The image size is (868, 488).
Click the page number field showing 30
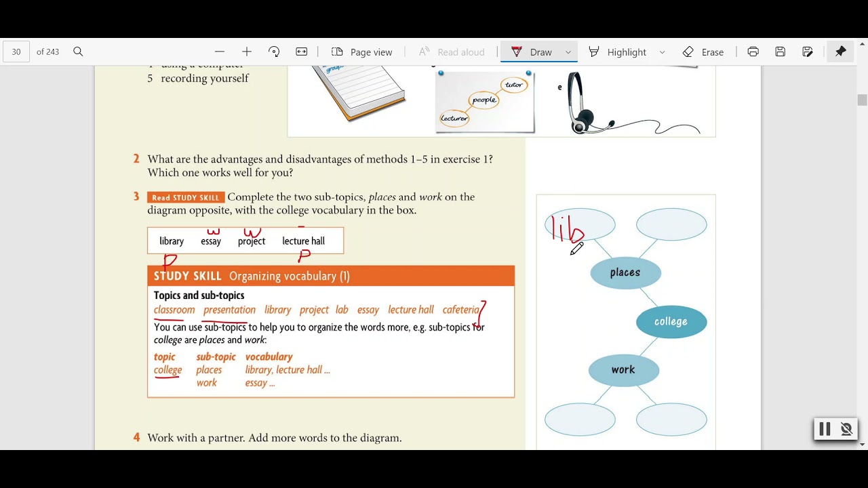pos(16,52)
